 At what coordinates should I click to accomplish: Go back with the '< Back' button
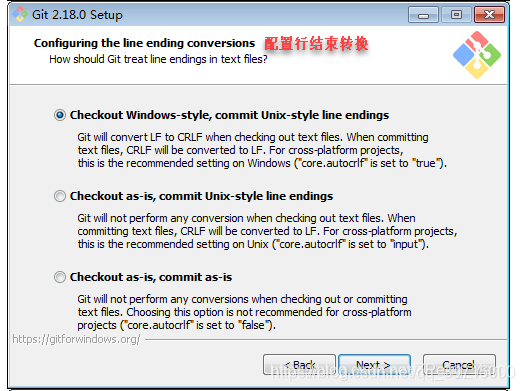click(299, 365)
